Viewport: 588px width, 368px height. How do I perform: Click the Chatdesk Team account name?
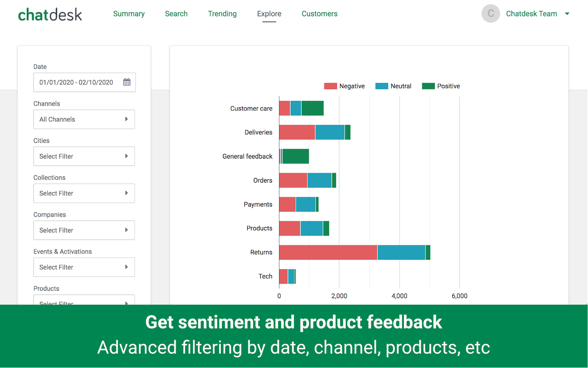click(x=531, y=14)
